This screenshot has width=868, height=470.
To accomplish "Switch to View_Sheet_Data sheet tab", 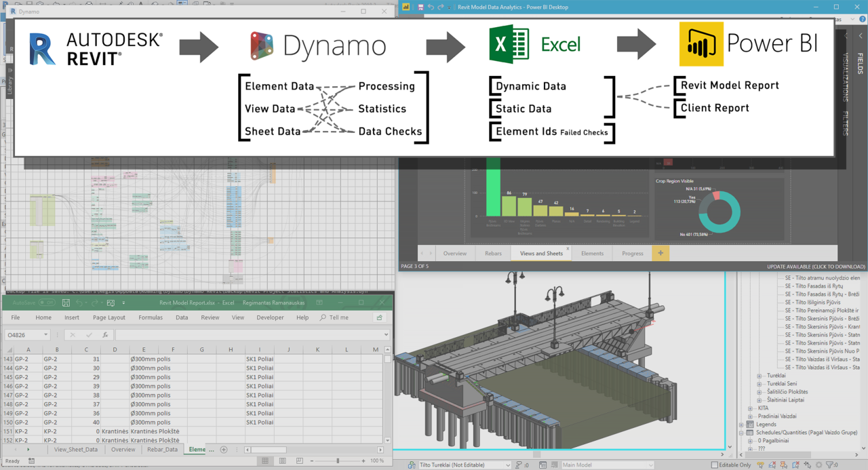I will 75,450.
